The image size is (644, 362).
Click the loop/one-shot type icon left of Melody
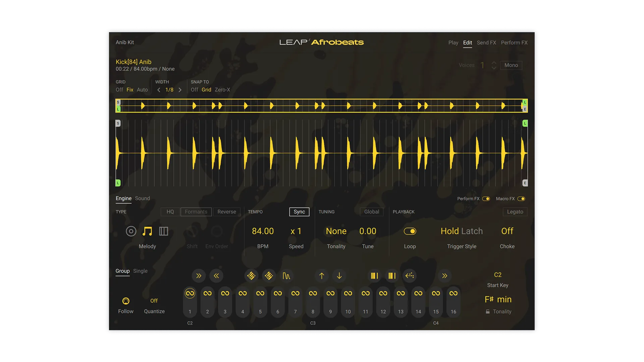[131, 231]
